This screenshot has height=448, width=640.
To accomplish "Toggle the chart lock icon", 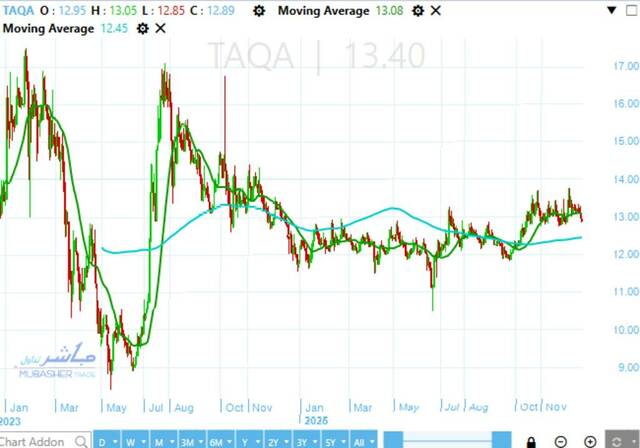I will coord(531,441).
